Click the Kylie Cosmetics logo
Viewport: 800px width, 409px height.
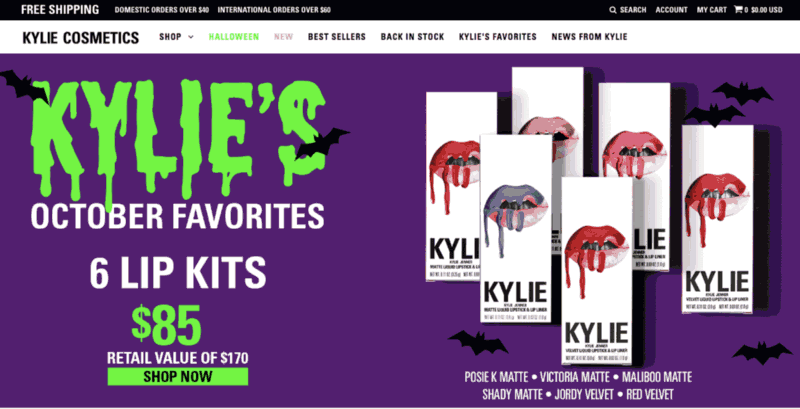pyautogui.click(x=81, y=37)
